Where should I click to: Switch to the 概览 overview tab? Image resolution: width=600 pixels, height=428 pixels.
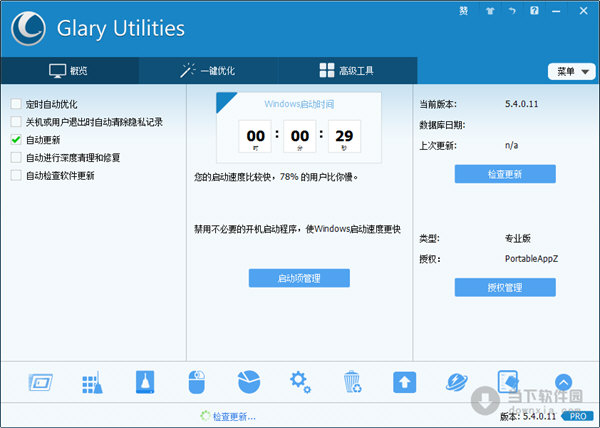point(69,70)
